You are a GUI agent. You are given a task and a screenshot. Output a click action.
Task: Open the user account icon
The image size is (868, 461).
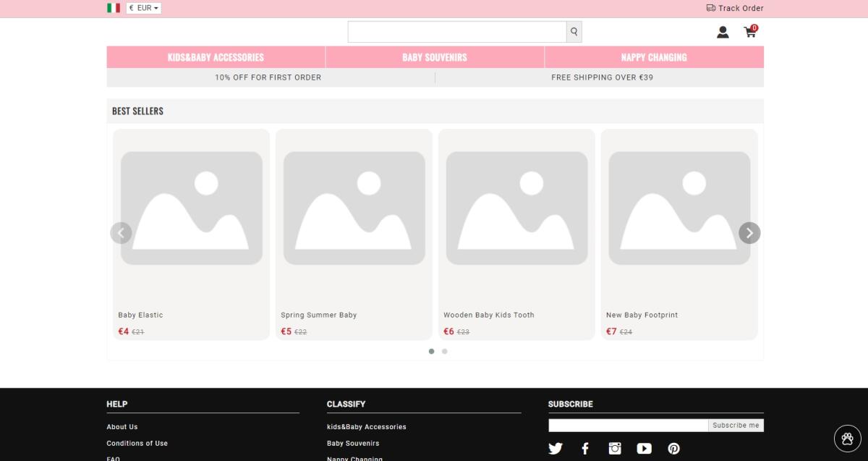pyautogui.click(x=723, y=32)
